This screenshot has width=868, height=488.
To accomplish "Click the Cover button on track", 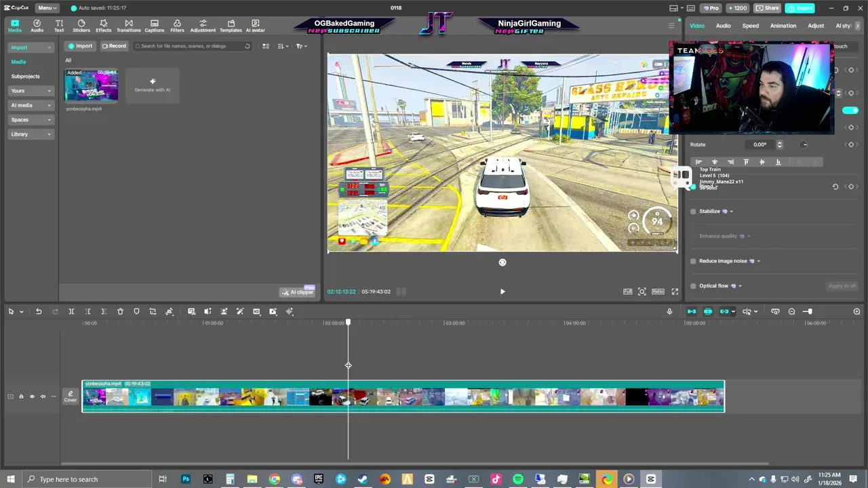I will pos(71,396).
